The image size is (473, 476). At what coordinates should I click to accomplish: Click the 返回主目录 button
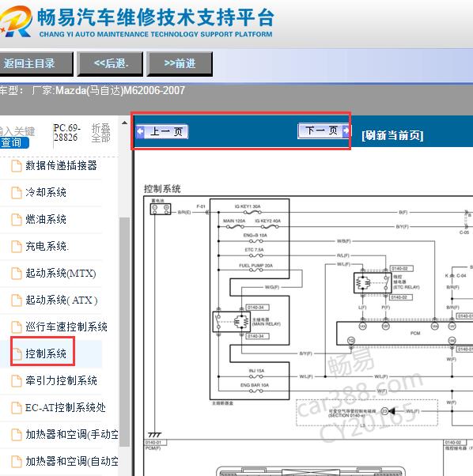coord(36,63)
